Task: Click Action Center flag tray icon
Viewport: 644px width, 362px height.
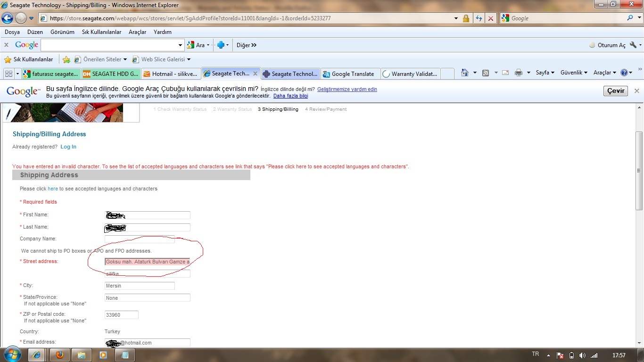Action: click(560, 355)
